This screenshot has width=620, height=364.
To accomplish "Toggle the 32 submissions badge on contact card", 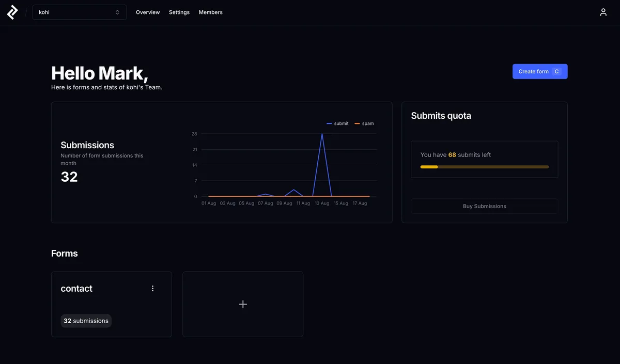I will (x=86, y=321).
